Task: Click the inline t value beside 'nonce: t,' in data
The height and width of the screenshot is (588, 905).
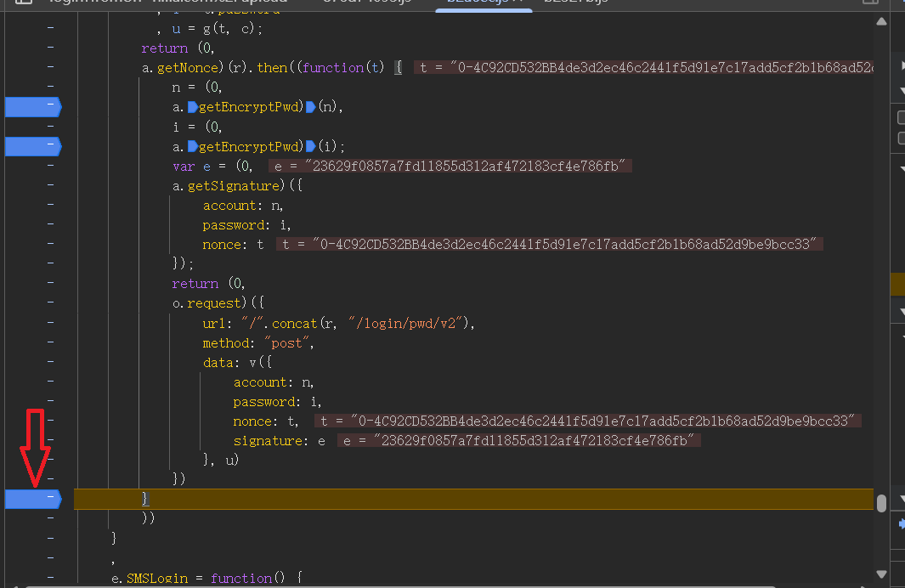Action: tap(588, 421)
